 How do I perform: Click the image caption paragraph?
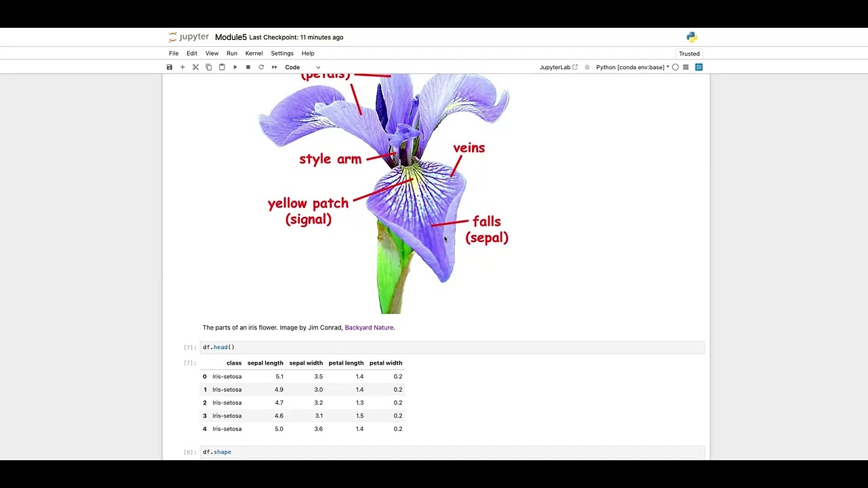298,327
